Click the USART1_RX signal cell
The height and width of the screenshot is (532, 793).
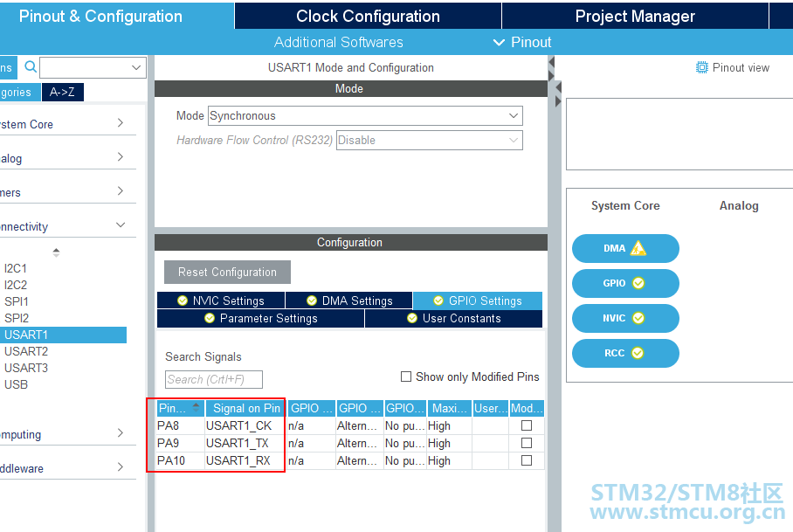pos(245,460)
